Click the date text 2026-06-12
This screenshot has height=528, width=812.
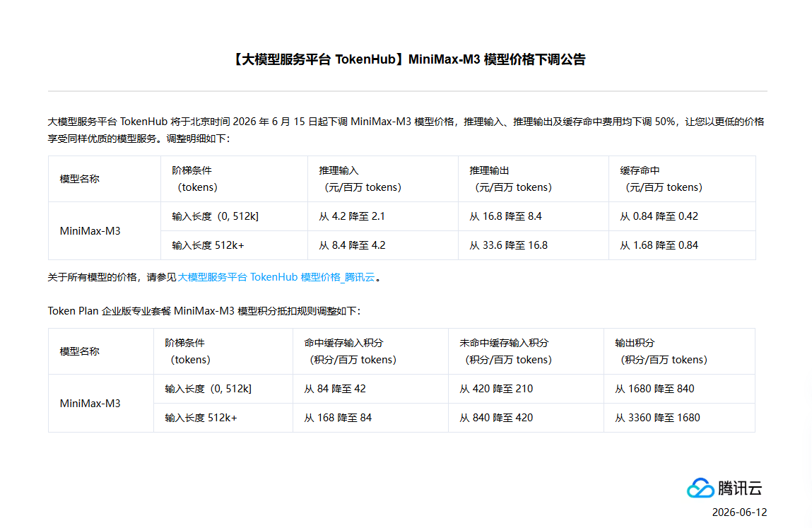(739, 512)
